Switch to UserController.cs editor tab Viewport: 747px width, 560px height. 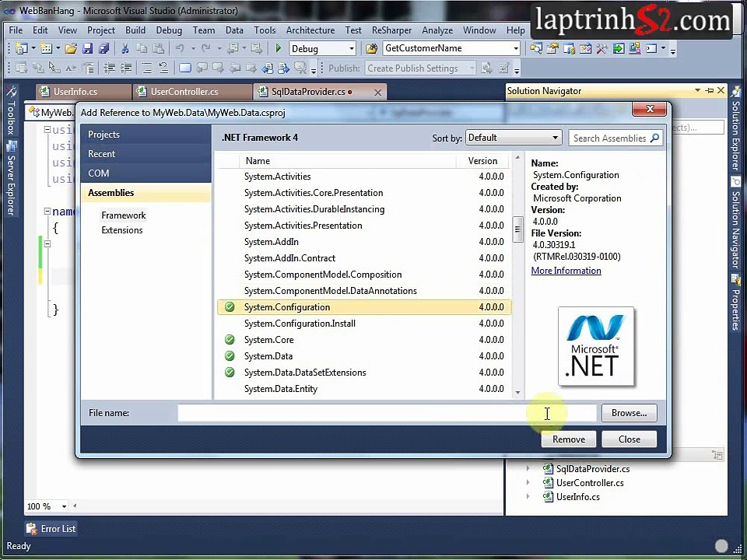point(192,92)
